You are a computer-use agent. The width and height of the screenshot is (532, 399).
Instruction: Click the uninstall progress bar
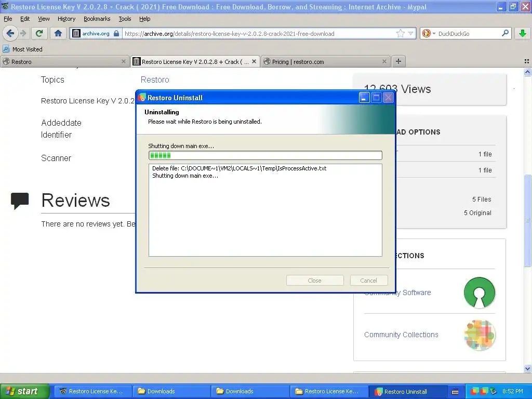265,155
